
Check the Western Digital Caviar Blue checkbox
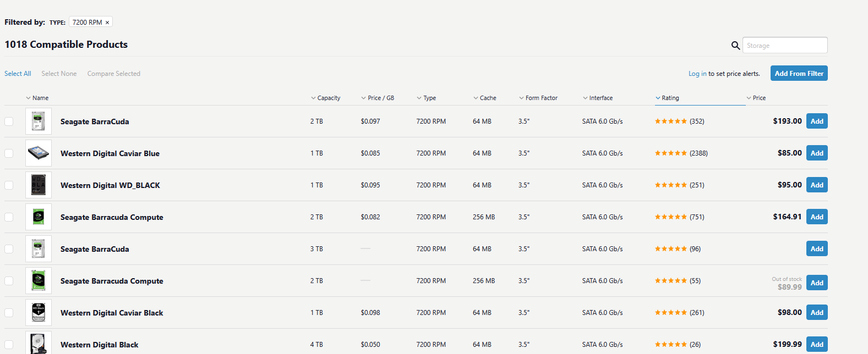tap(9, 153)
